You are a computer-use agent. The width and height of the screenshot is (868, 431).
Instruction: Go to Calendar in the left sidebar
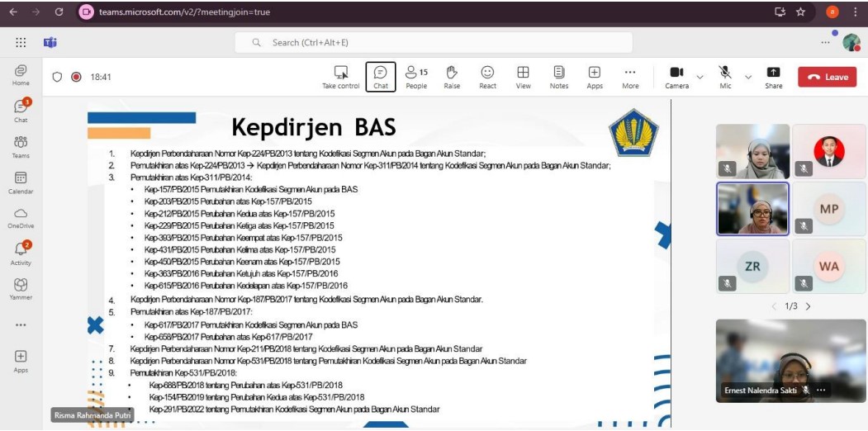(21, 182)
